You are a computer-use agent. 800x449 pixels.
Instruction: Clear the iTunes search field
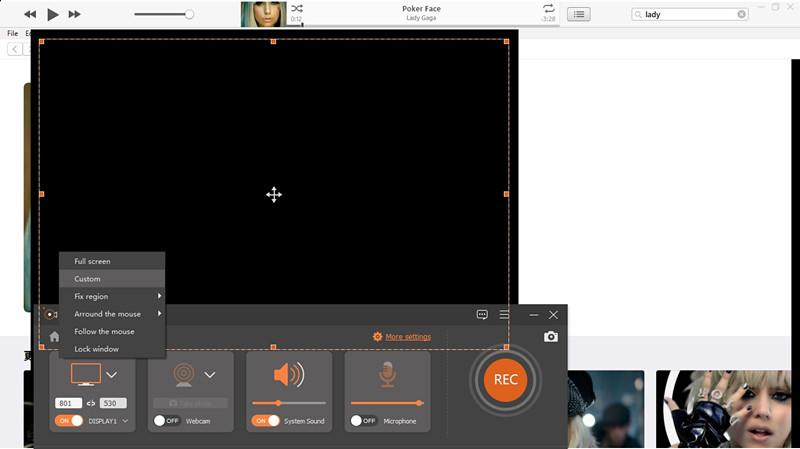tap(741, 14)
